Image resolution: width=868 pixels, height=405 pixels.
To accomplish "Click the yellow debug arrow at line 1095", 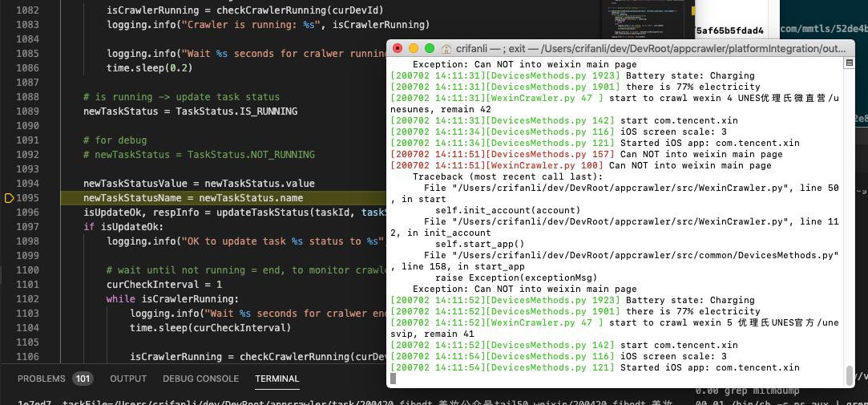I will 9,198.
